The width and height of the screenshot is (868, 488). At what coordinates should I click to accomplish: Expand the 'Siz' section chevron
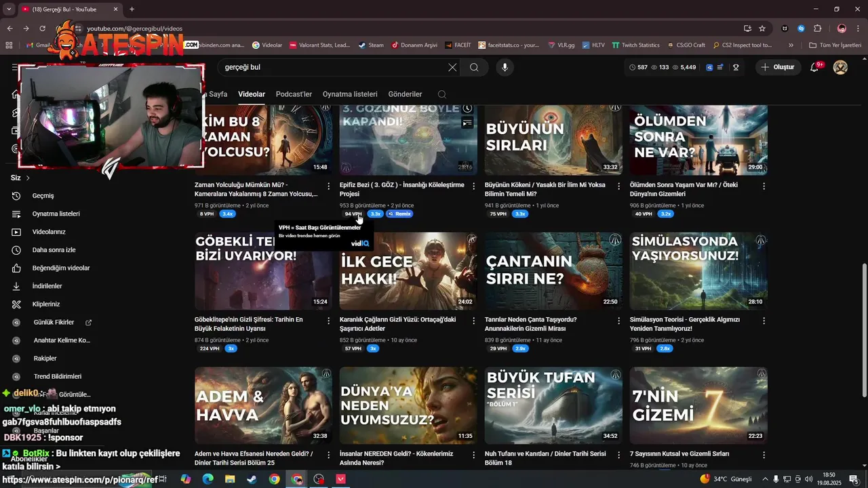pyautogui.click(x=28, y=178)
